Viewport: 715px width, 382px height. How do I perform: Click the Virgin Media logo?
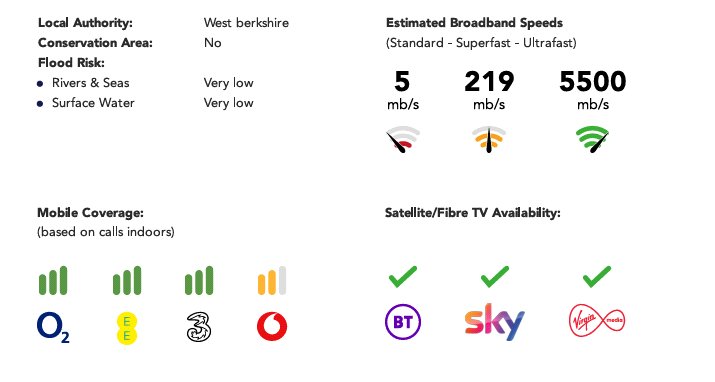pyautogui.click(x=596, y=320)
